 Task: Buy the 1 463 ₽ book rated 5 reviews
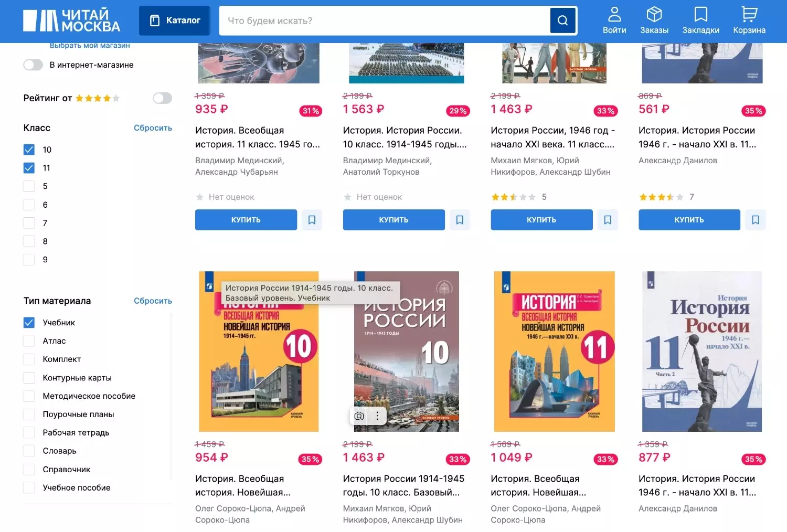click(x=541, y=220)
